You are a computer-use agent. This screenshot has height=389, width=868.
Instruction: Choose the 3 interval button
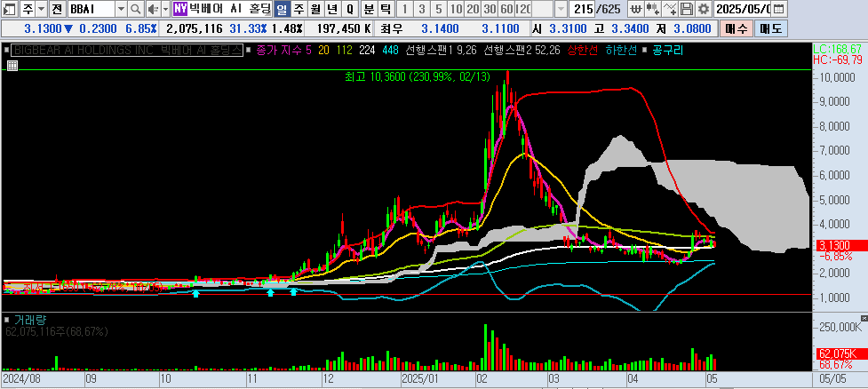422,8
